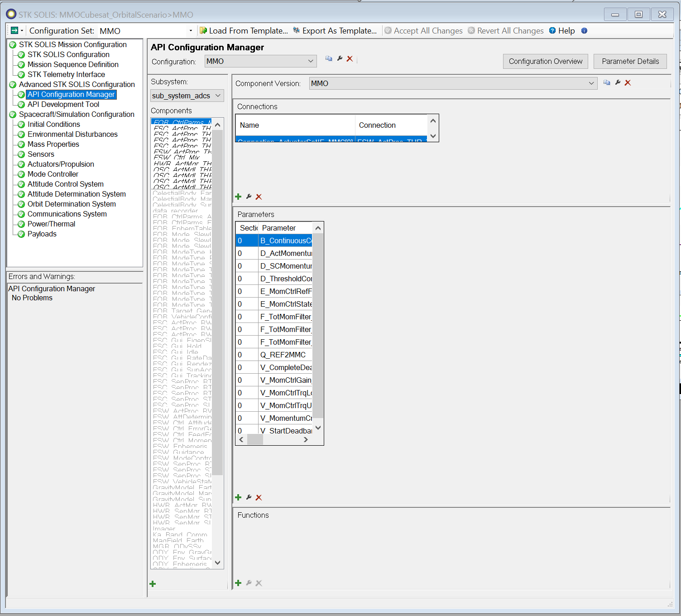Image resolution: width=681 pixels, height=616 pixels.
Task: Select Mass Properties in the configuration tree
Action: [53, 144]
